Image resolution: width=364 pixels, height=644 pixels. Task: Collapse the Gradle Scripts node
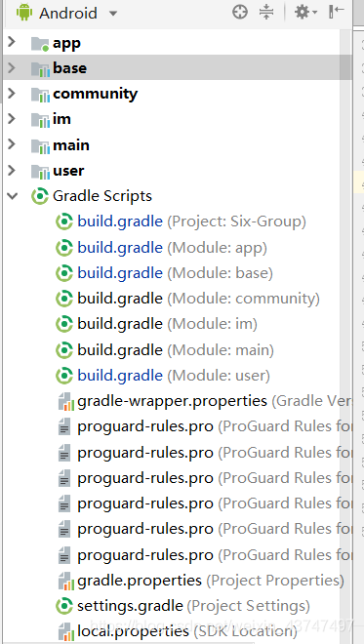coord(13,196)
